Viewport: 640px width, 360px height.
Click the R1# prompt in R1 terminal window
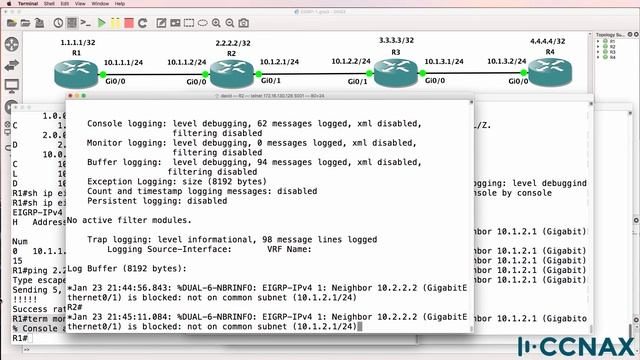[x=20, y=338]
